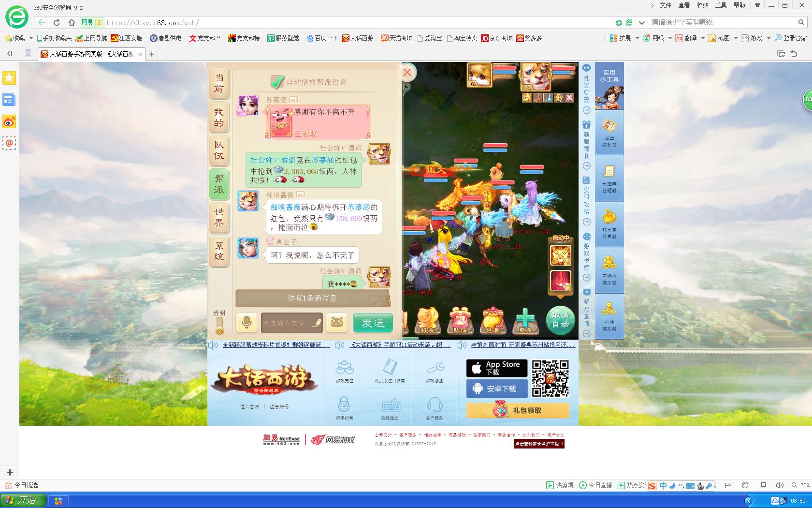Close the chat panel with red X
Image resolution: width=812 pixels, height=508 pixels.
tap(407, 73)
